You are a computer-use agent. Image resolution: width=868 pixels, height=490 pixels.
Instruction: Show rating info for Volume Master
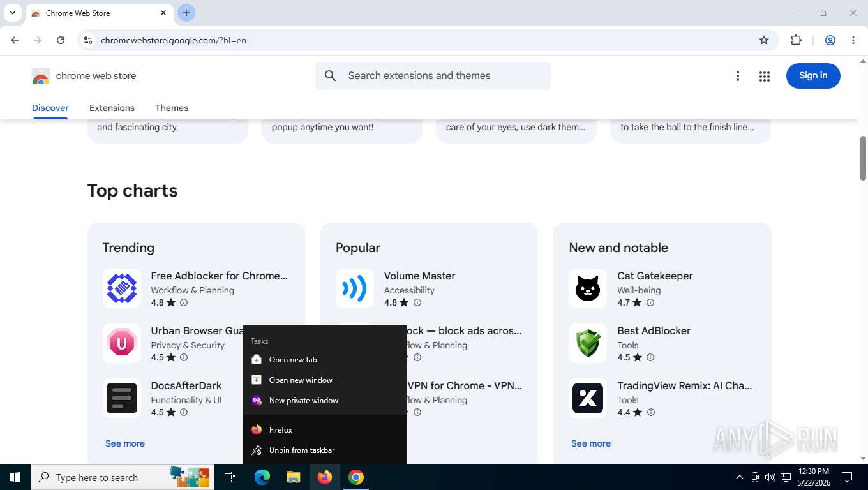[x=417, y=302]
